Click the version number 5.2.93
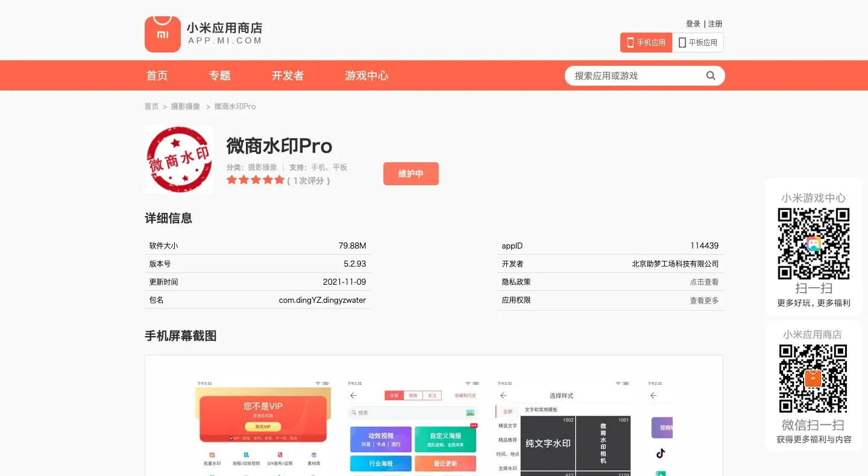Viewport: 868px width, 476px height. coord(355,264)
